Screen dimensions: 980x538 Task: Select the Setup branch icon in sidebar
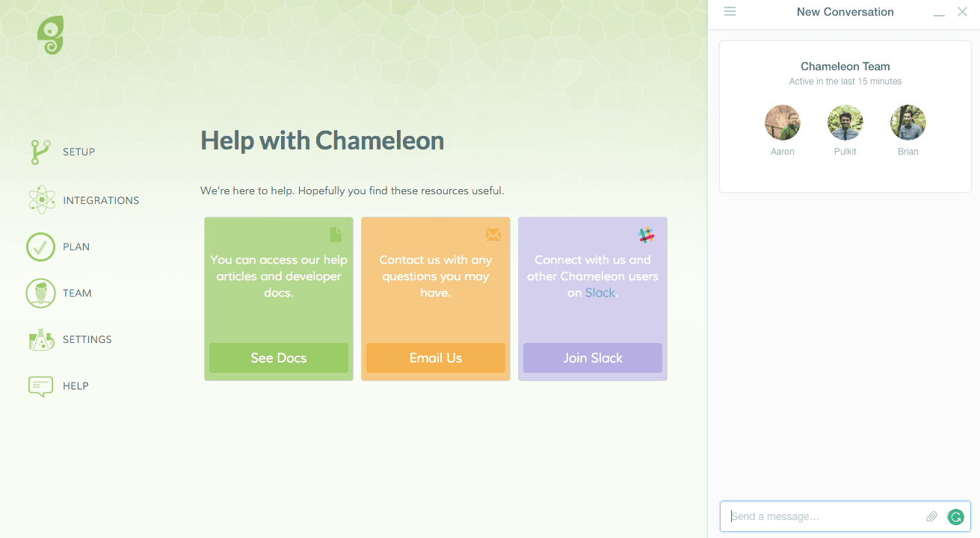pyautogui.click(x=41, y=150)
